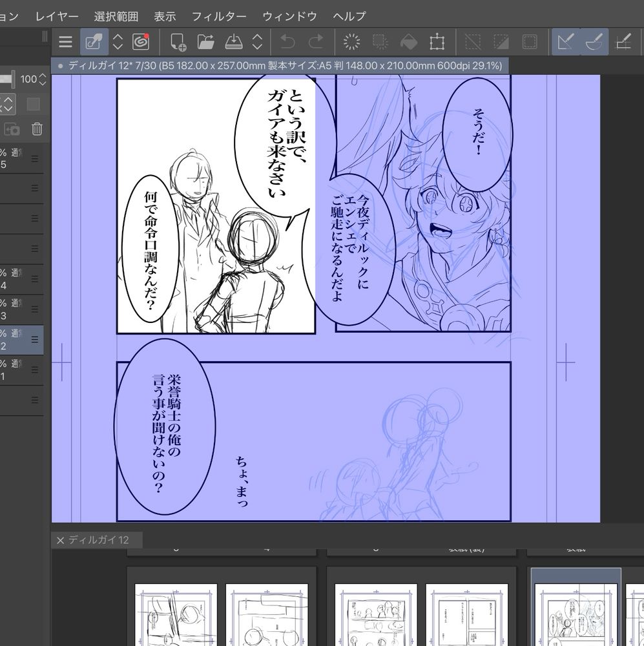Open the 選択範囲 menu
The width and height of the screenshot is (644, 646).
116,17
